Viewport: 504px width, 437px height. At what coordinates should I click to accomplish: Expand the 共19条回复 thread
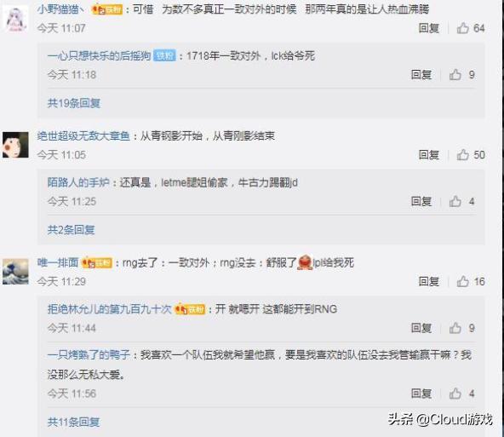[x=74, y=103]
